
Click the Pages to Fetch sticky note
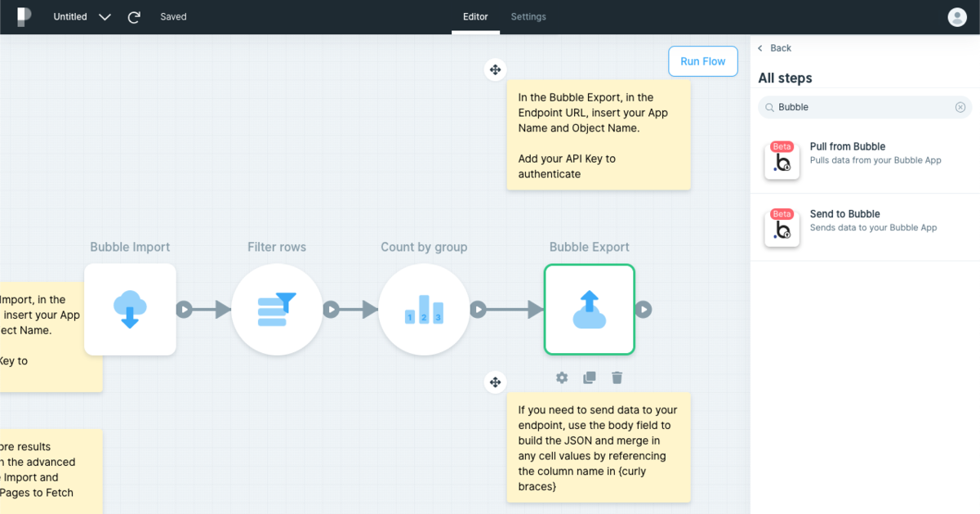(51, 471)
